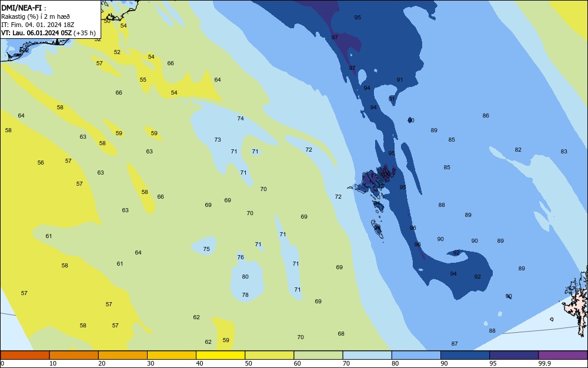
Task: Click the pale blue 70–80 legend swatch
Action: tap(367, 355)
